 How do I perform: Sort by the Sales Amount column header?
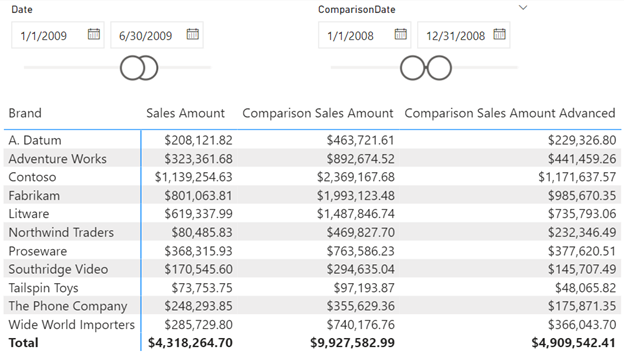pos(185,113)
